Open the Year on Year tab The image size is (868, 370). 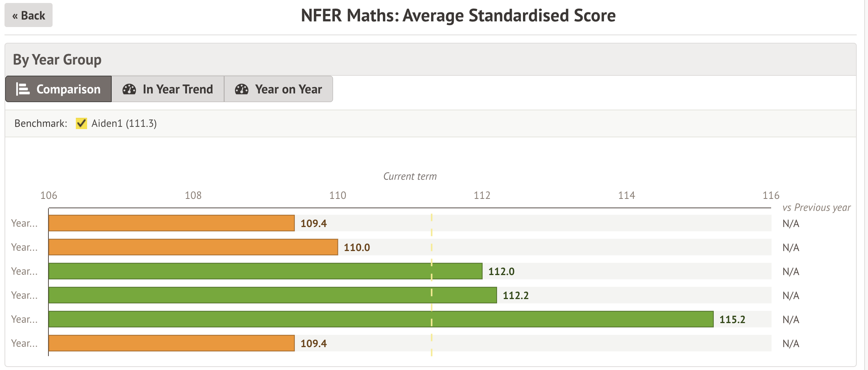(278, 89)
